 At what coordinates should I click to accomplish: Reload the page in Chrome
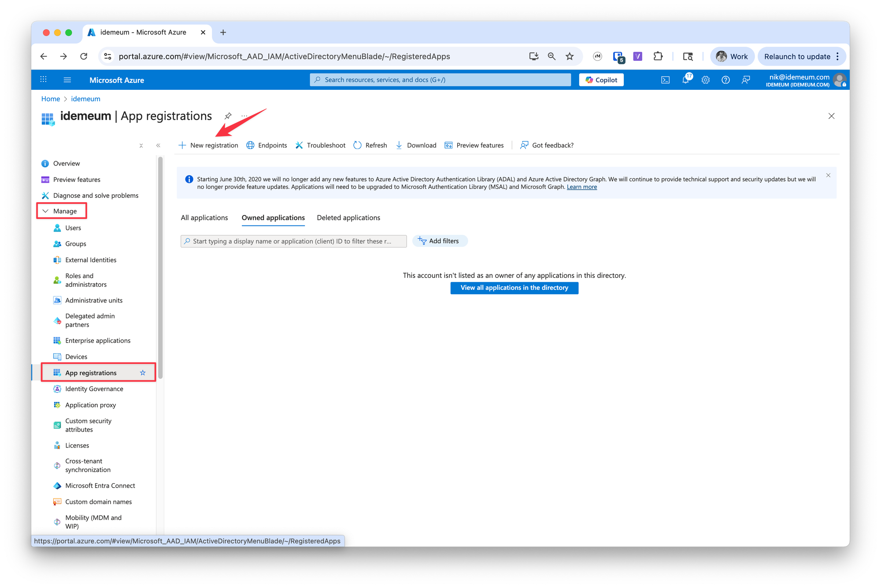click(x=84, y=56)
